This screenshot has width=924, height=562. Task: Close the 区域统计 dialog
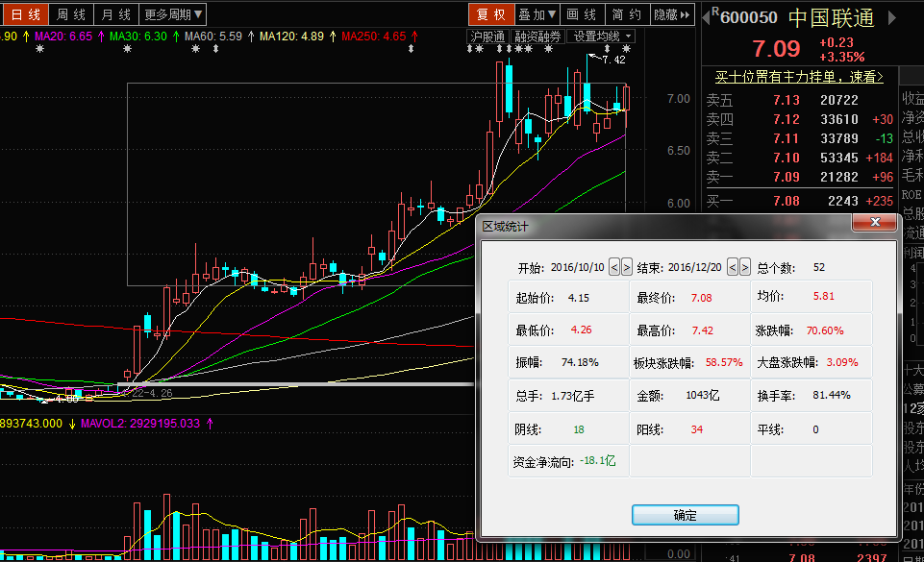(875, 222)
